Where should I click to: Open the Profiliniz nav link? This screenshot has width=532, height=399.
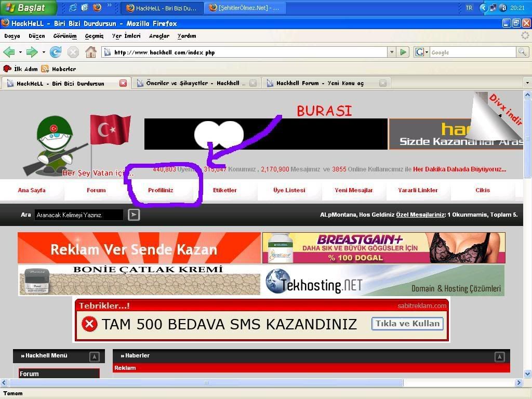coord(161,190)
